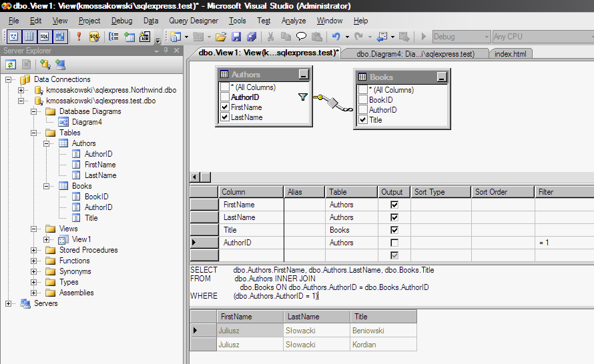Click the Add Table icon in toolbar
Screen dimensions: 594x364
129,37
